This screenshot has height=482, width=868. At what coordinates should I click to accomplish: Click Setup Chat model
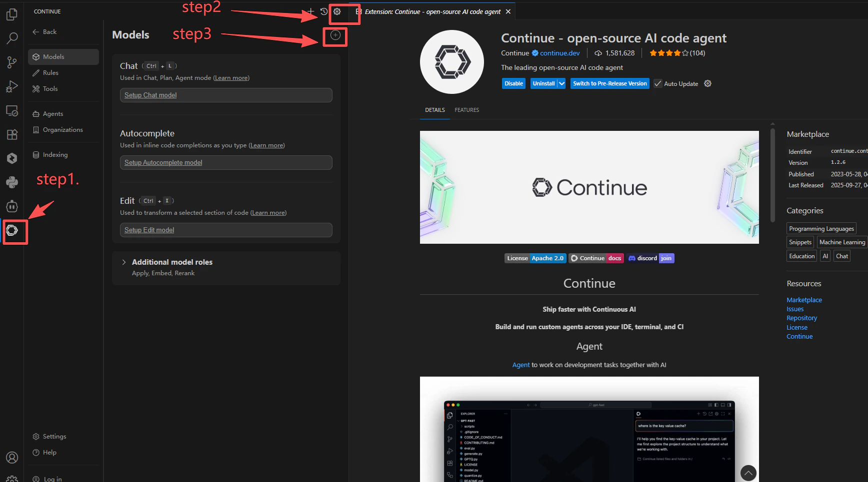[226, 95]
